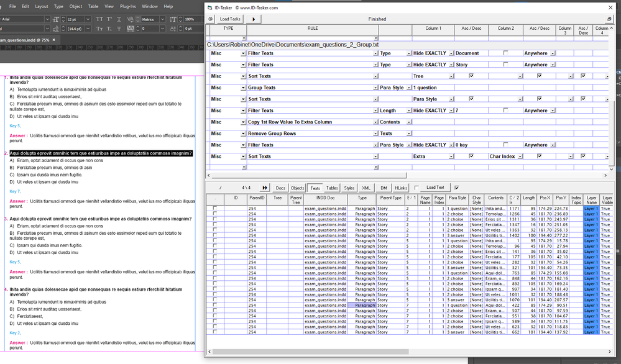The image size is (621, 364).
Task: Toggle Asc/Desc checkbox in Sort Texts Extra row
Action: pos(471,156)
